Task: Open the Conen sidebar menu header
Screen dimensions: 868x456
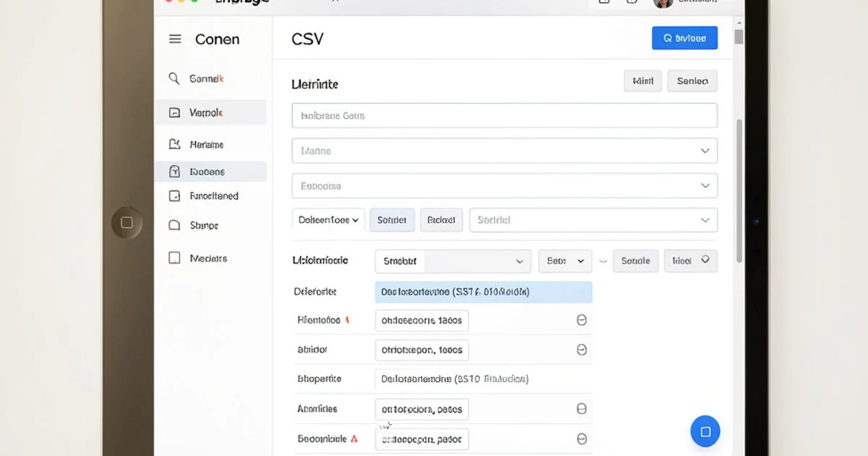Action: (x=216, y=39)
